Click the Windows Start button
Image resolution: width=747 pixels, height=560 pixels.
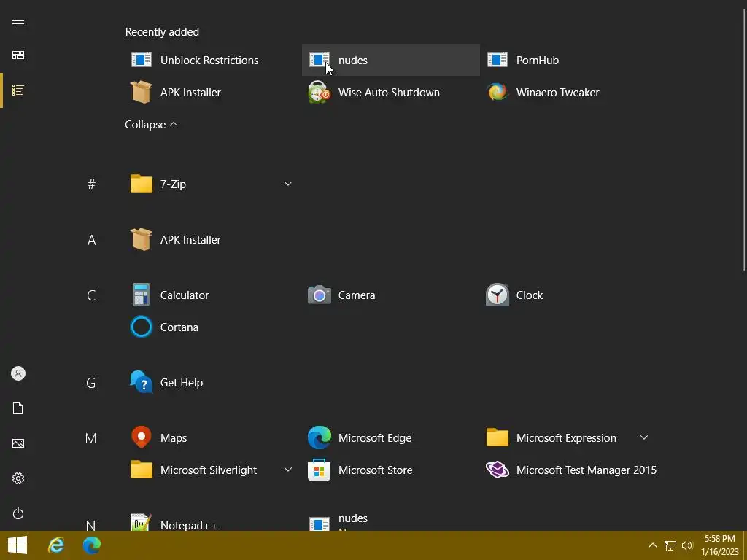pos(18,545)
